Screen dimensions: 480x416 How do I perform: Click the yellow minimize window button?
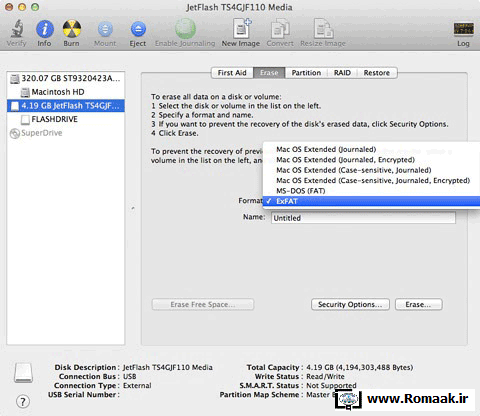coord(22,7)
